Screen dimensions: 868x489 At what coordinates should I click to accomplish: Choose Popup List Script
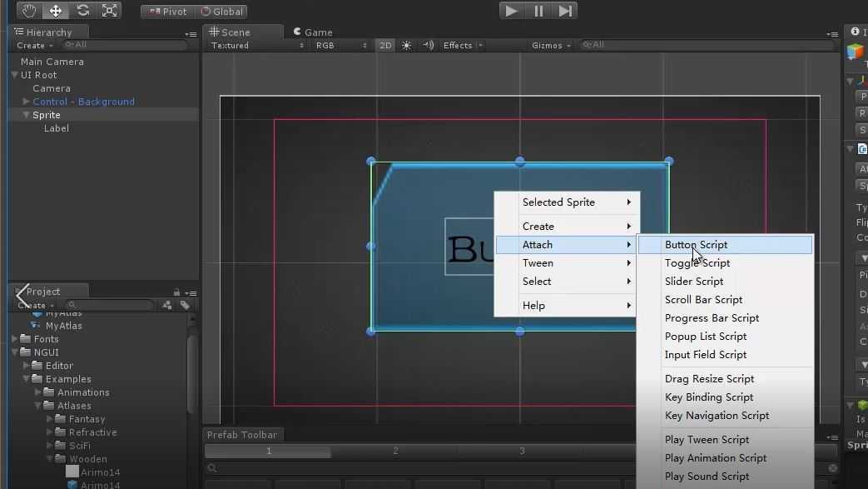click(725, 336)
